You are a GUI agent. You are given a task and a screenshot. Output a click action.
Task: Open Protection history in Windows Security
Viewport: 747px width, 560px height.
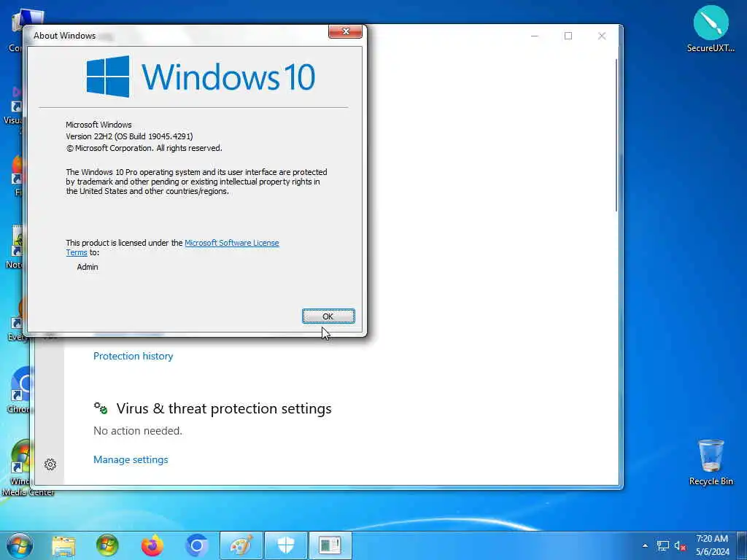(133, 356)
